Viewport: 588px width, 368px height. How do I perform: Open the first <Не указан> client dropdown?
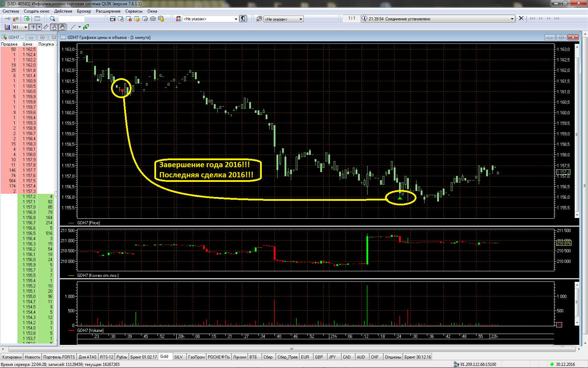tap(236, 19)
